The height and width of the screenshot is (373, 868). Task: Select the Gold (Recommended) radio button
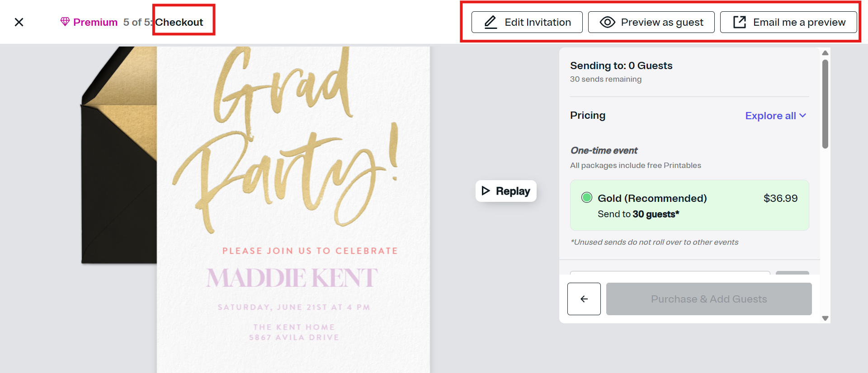pyautogui.click(x=586, y=197)
